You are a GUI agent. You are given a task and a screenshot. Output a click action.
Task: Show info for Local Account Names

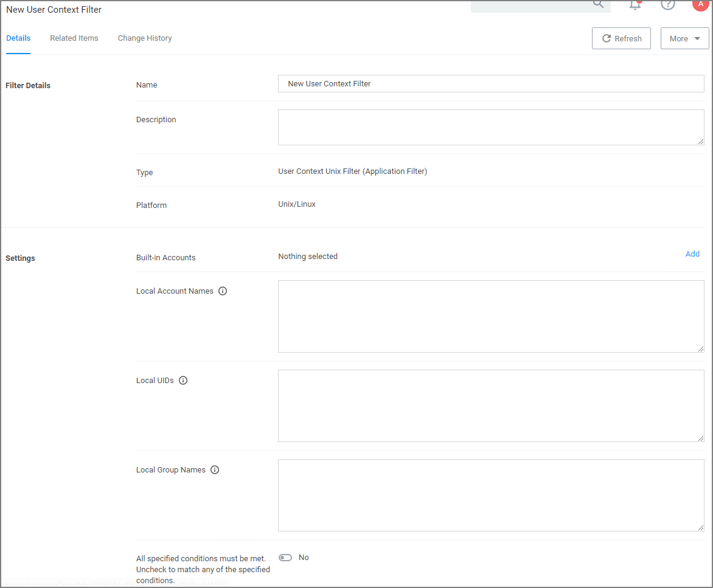pos(223,291)
